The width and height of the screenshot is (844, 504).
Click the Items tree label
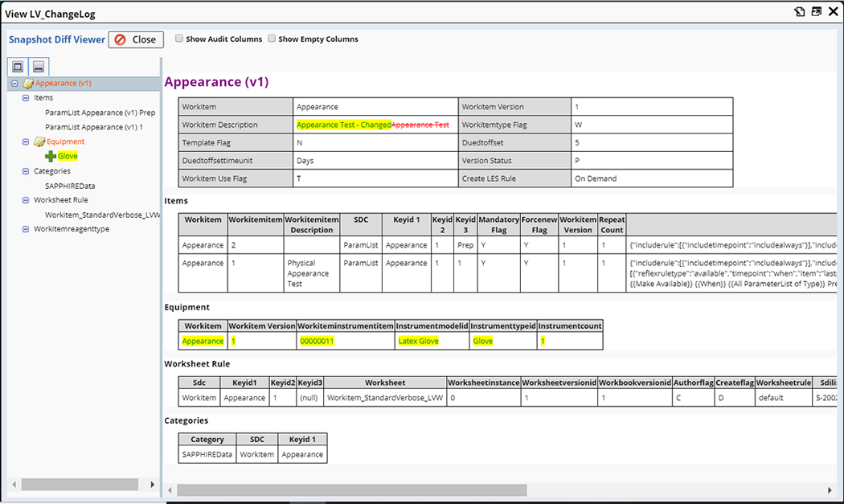click(43, 97)
